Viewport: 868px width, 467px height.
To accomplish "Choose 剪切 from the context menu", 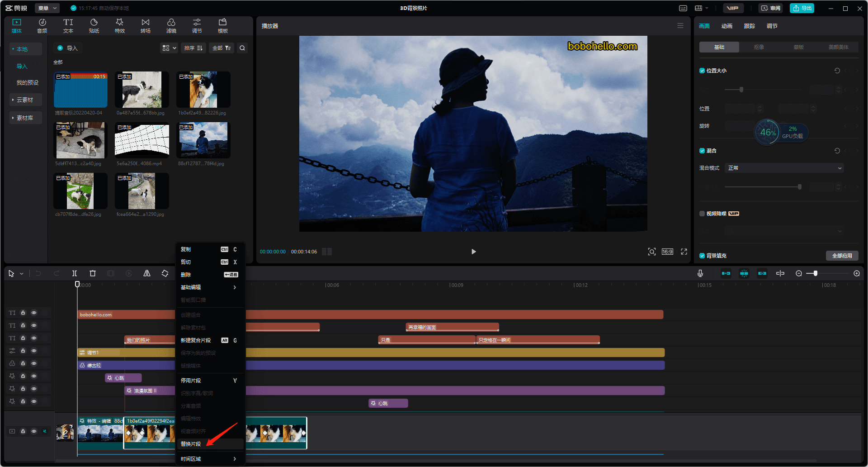I will (x=210, y=262).
